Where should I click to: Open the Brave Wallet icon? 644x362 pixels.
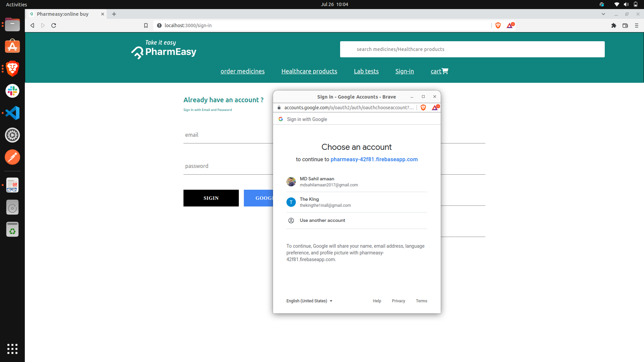click(x=625, y=25)
